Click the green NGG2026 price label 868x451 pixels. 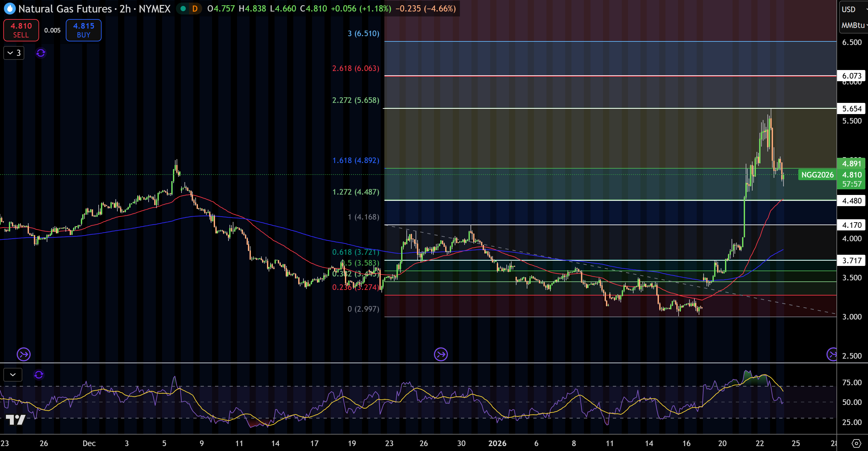pos(818,175)
